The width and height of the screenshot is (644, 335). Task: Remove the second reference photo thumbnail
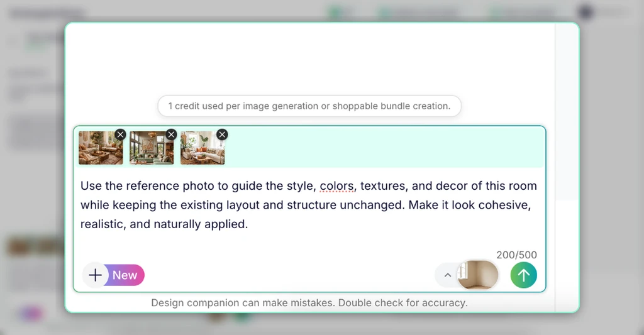(171, 135)
